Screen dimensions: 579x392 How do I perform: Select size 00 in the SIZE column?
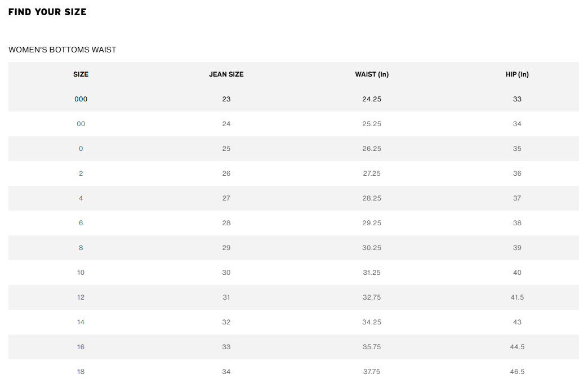[81, 124]
